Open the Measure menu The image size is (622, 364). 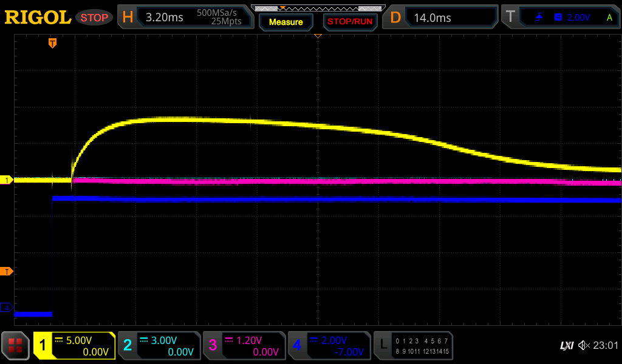click(x=285, y=22)
